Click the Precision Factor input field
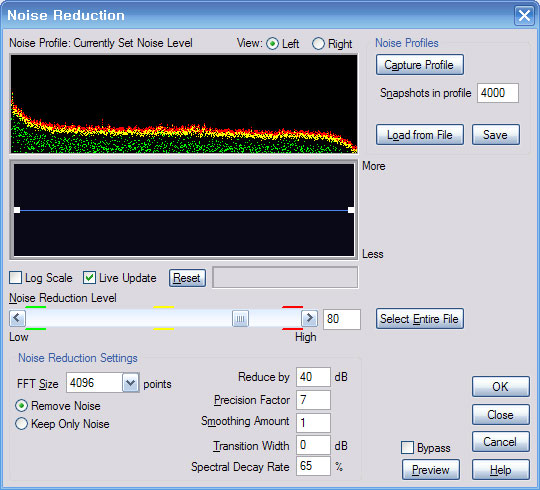Screen dimensions: 540x490 (313, 400)
